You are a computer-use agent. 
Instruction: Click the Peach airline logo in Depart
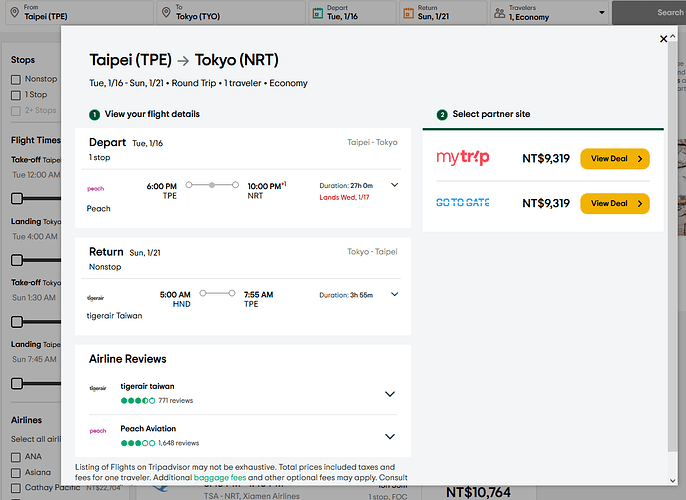(95, 189)
